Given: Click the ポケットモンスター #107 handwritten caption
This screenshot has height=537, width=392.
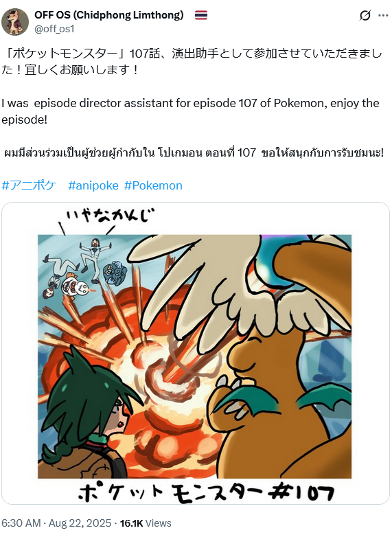Looking at the screenshot, I should point(206,493).
